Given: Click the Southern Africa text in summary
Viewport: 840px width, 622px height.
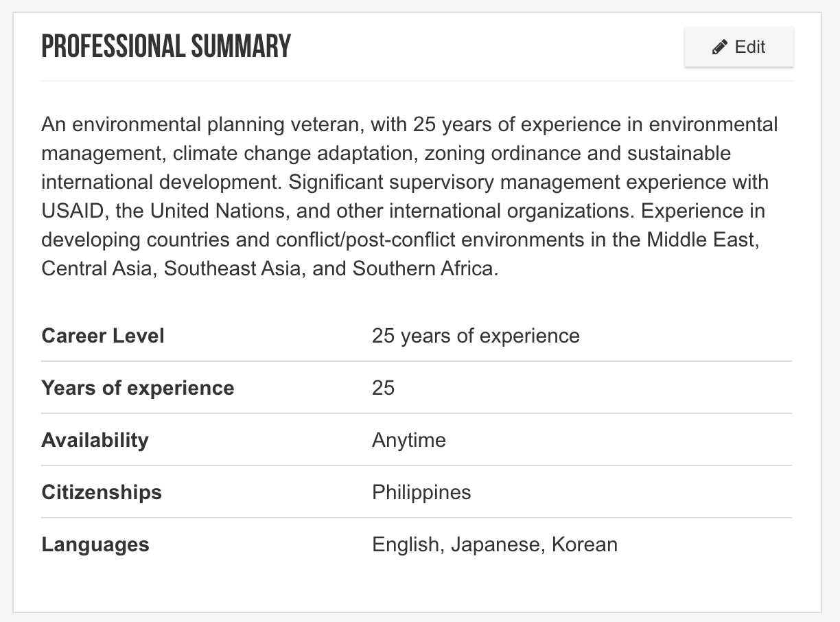Looking at the screenshot, I should click(423, 268).
